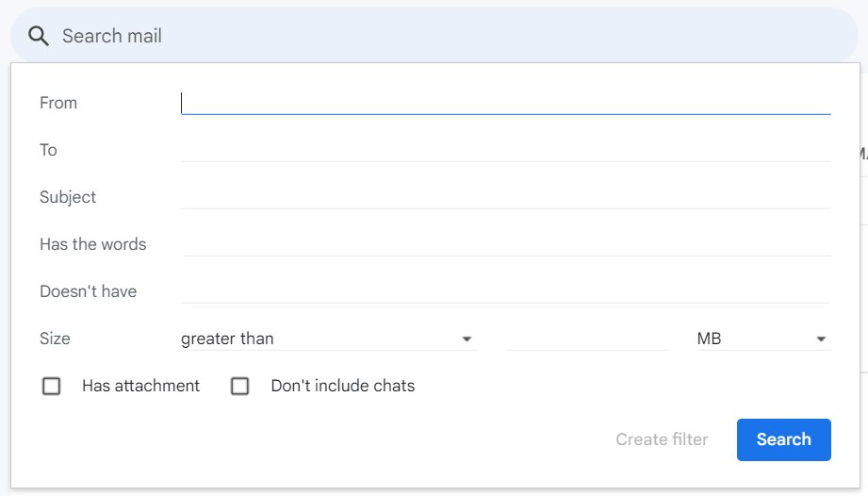Click the Size value number field
Viewport: 868px width, 496px height.
(586, 339)
